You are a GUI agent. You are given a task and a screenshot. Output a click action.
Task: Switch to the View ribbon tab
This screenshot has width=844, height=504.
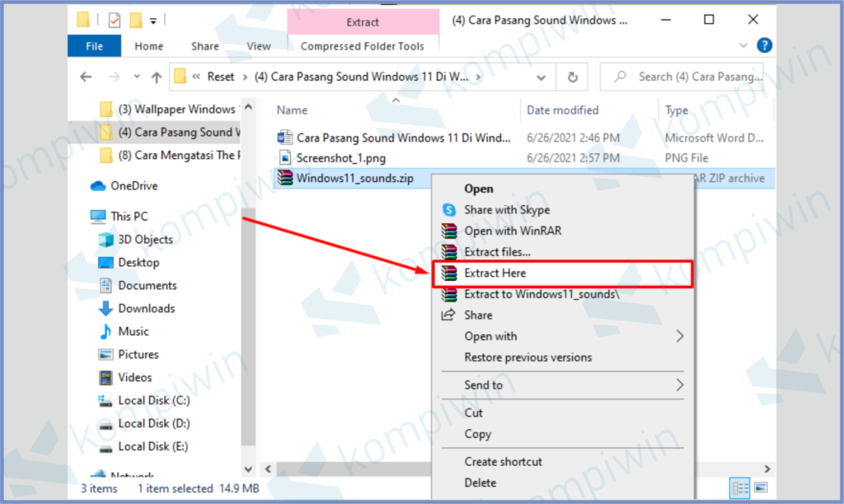[258, 46]
